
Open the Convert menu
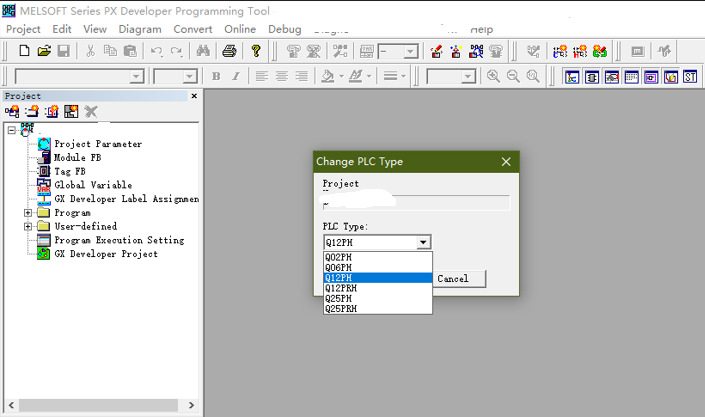click(192, 30)
